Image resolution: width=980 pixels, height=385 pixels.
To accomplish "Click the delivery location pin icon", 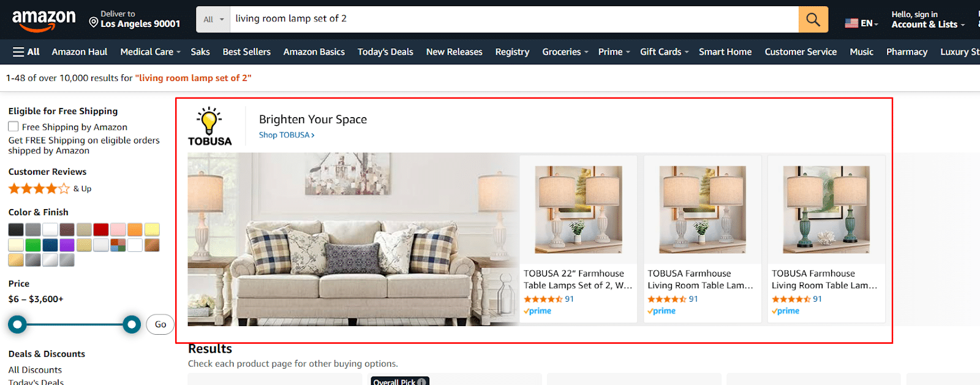I will click(94, 23).
